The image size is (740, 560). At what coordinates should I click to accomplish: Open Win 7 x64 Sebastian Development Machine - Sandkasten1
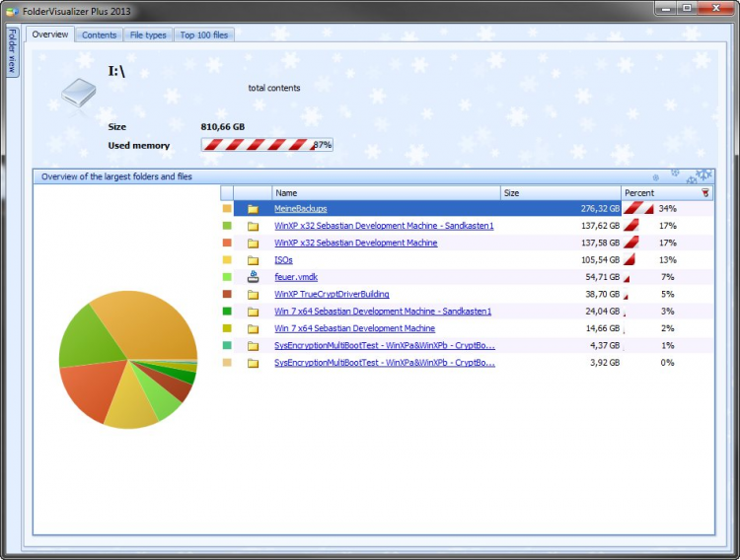click(x=383, y=312)
